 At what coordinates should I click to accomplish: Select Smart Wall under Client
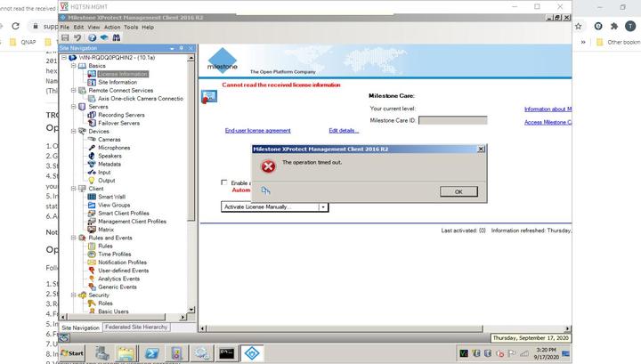[111, 197]
